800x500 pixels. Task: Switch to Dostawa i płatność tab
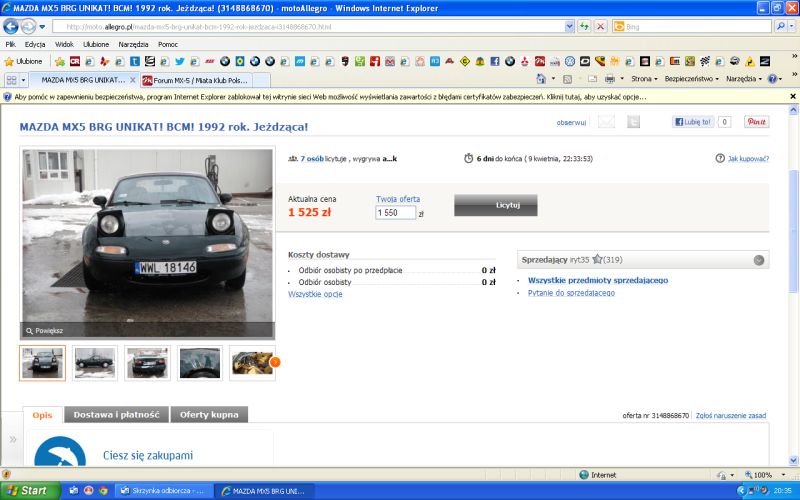(116, 415)
